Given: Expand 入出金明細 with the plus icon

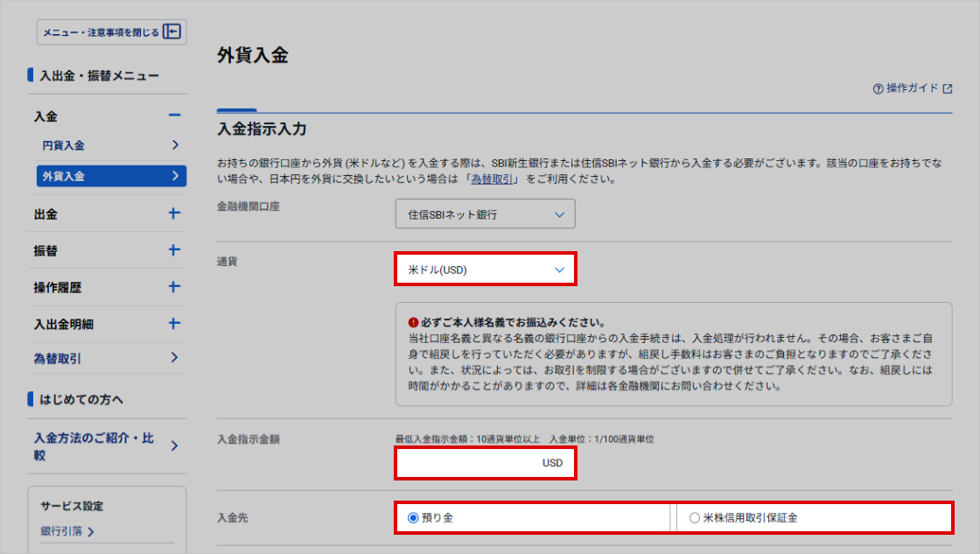Looking at the screenshot, I should click(x=174, y=324).
